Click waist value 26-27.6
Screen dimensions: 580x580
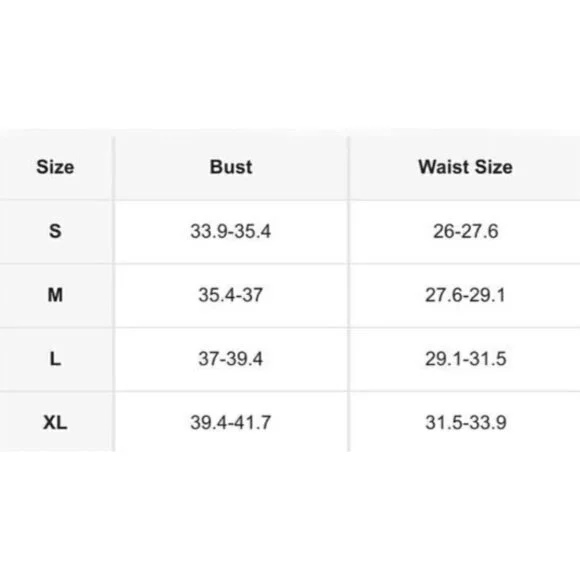[466, 231]
